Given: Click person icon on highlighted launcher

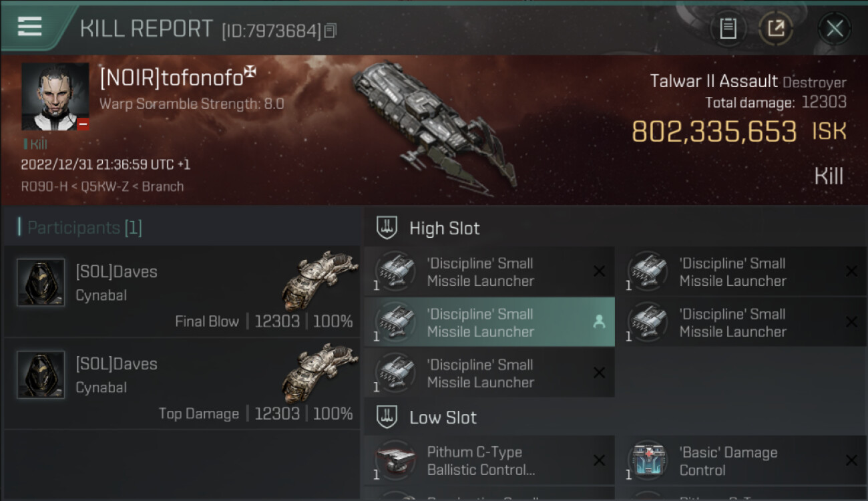Looking at the screenshot, I should 599,322.
